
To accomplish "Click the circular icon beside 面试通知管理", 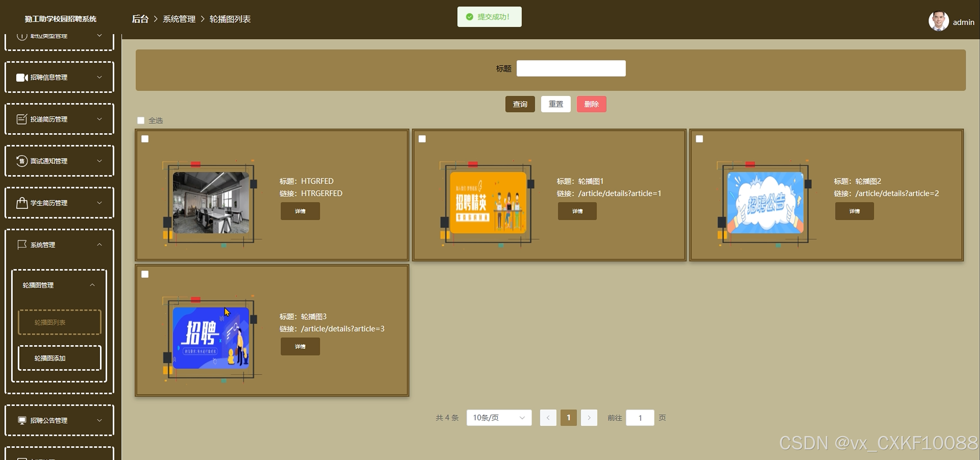I will click(x=22, y=161).
